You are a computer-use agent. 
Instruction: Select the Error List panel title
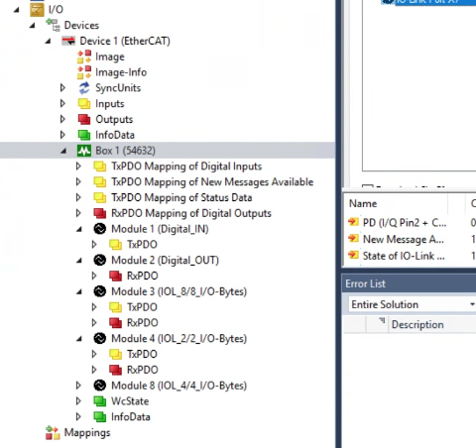click(x=365, y=283)
